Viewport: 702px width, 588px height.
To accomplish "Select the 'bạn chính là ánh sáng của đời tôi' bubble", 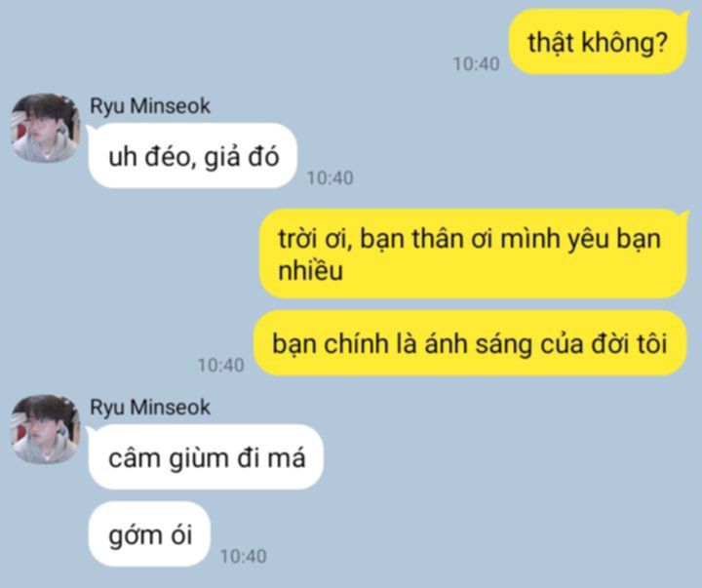I will [470, 343].
